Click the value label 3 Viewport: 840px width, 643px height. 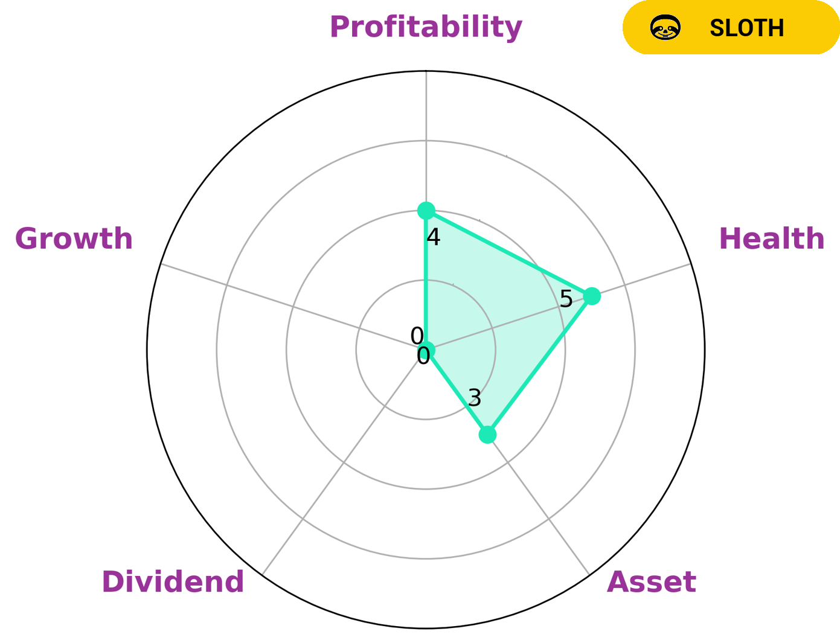tap(475, 398)
